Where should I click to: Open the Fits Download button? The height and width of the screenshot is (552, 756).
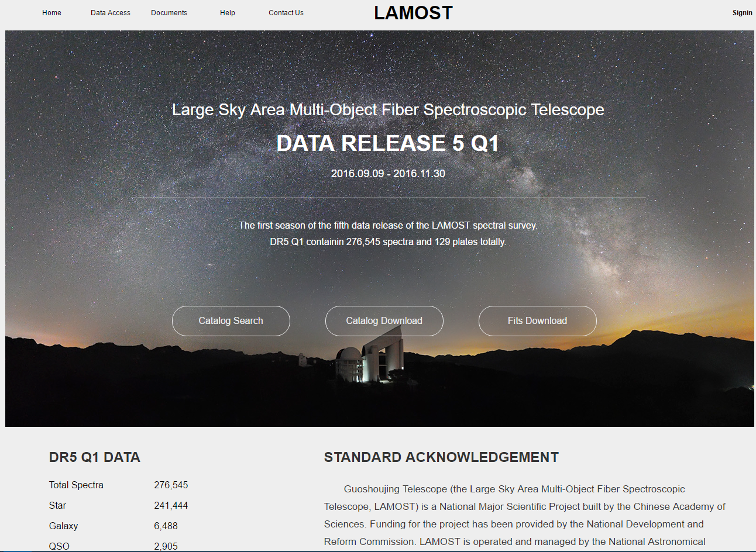pyautogui.click(x=538, y=321)
